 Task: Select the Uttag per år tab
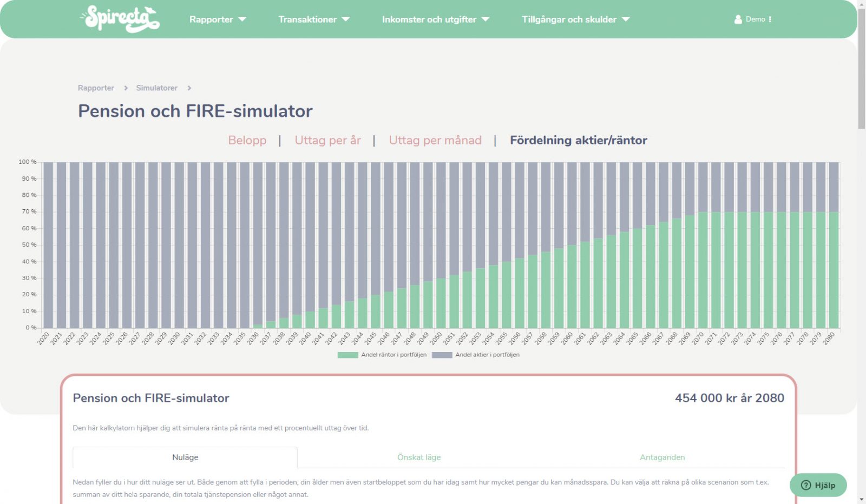pos(327,140)
